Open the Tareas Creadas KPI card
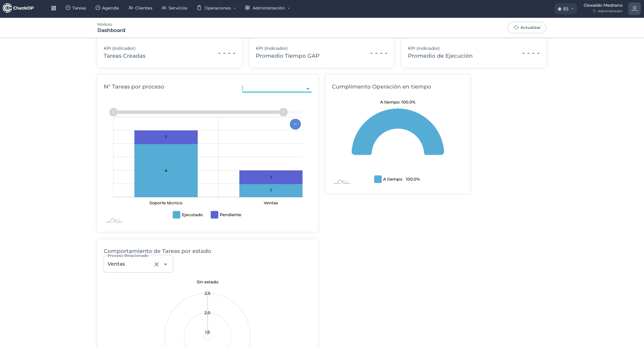The image size is (644, 347). [x=170, y=53]
